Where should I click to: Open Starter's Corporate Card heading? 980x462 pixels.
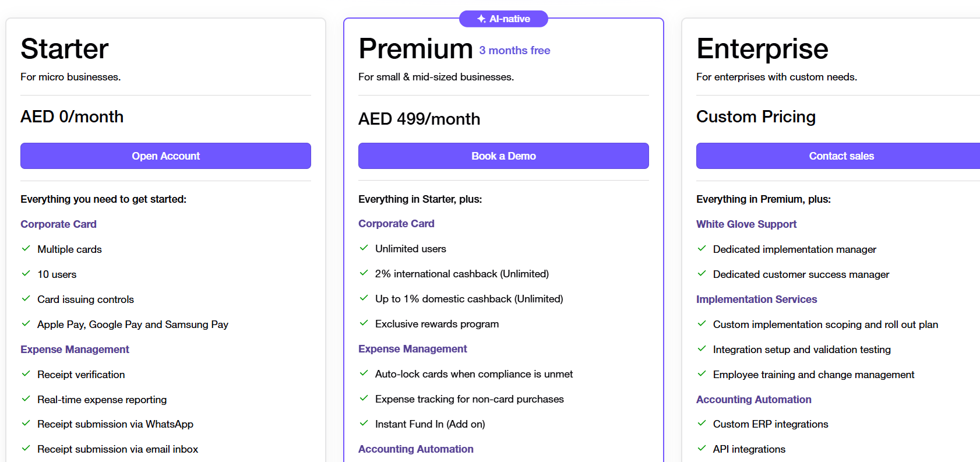tap(58, 224)
